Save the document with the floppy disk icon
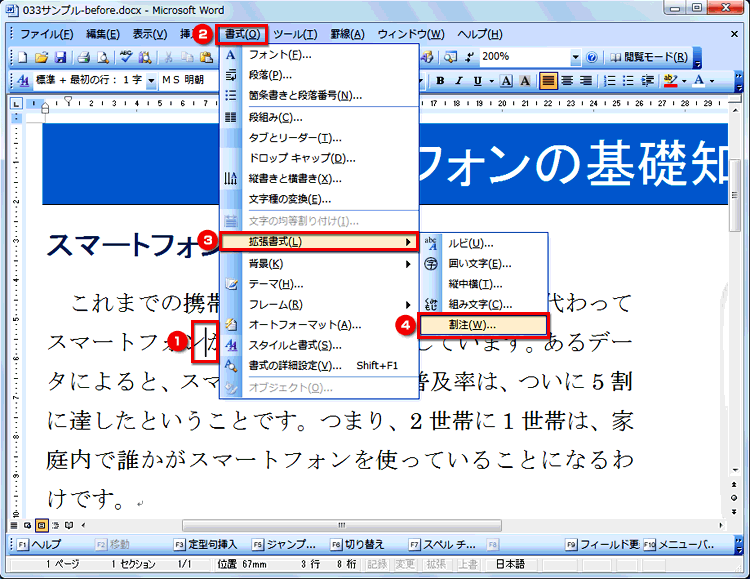Screen dimensions: 750x579 (x=60, y=57)
